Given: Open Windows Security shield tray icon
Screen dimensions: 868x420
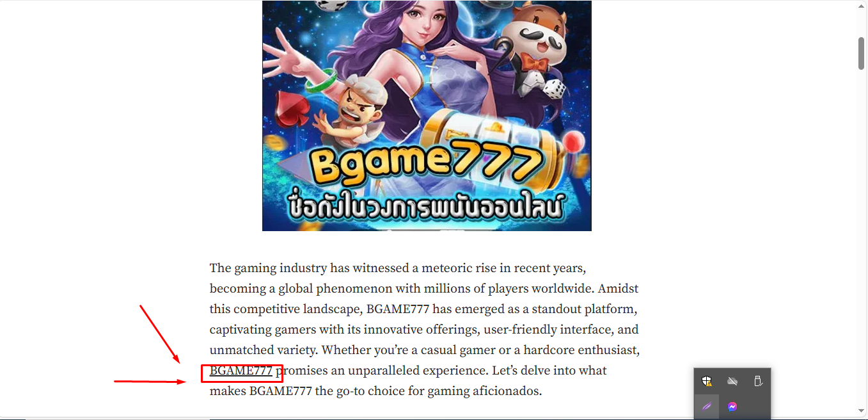Looking at the screenshot, I should point(707,382).
